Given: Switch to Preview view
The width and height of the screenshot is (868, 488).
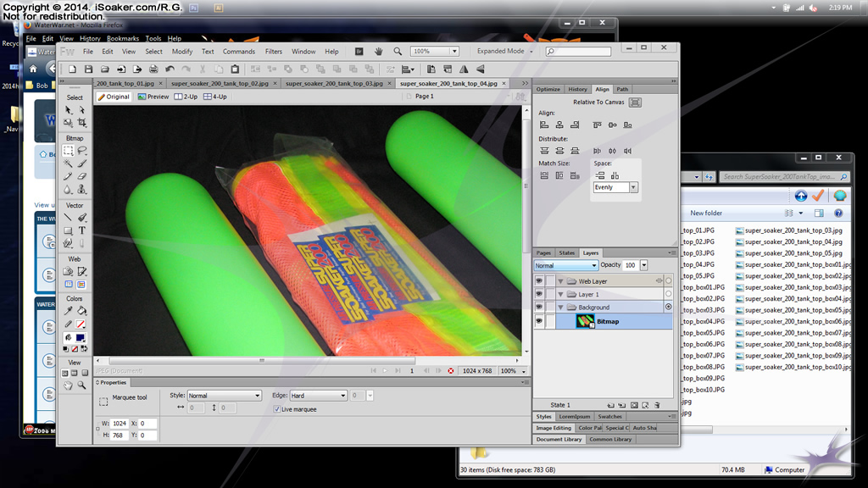Looking at the screenshot, I should tap(153, 97).
